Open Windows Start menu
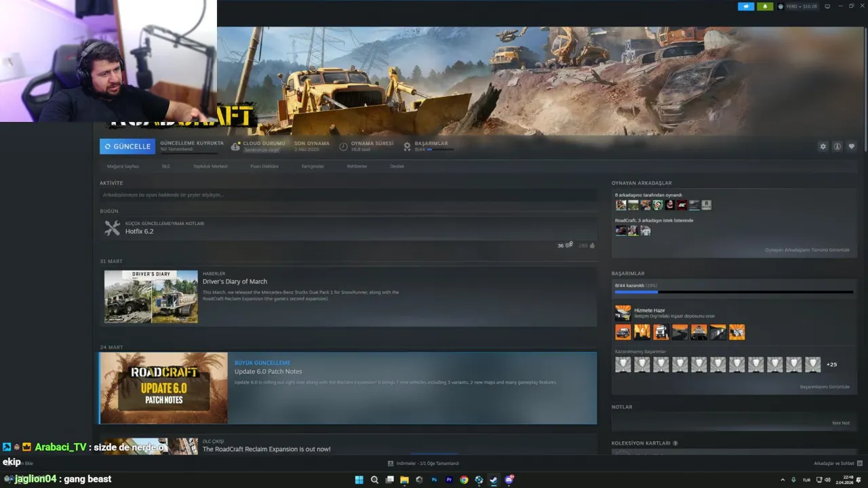 click(359, 480)
